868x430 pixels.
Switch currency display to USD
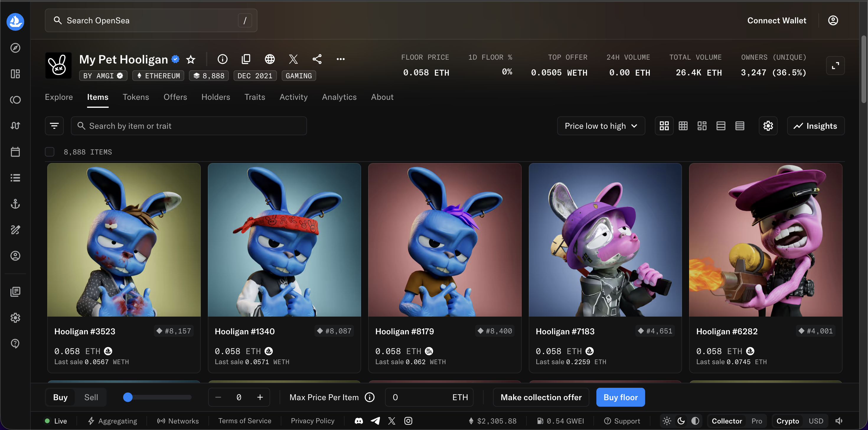pyautogui.click(x=816, y=421)
